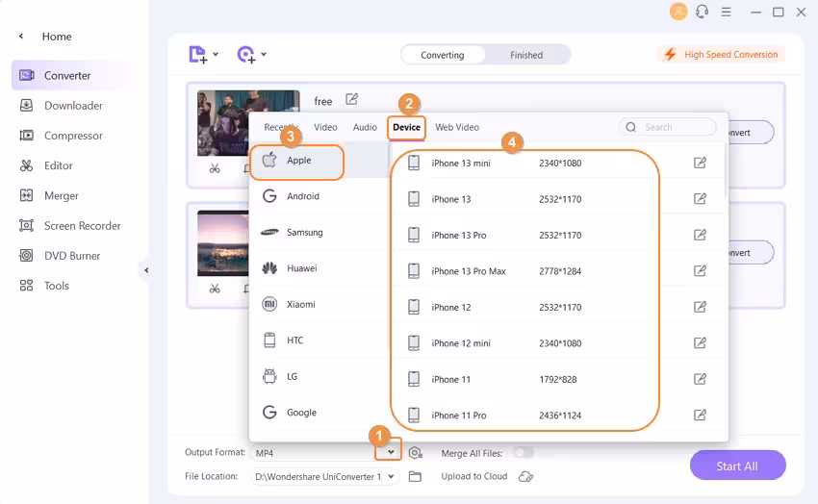Click the Add Files icon
The width and height of the screenshot is (818, 504).
[197, 54]
